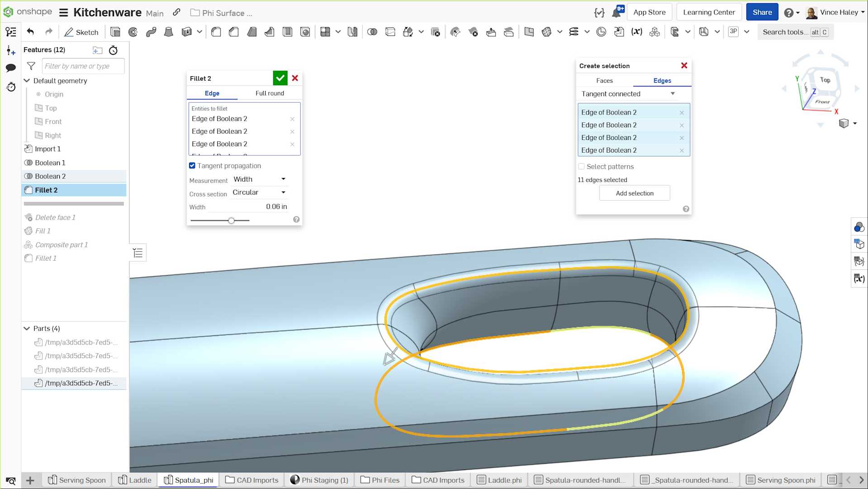Image resolution: width=868 pixels, height=489 pixels.
Task: Click the Filter by name or type field
Action: [83, 66]
